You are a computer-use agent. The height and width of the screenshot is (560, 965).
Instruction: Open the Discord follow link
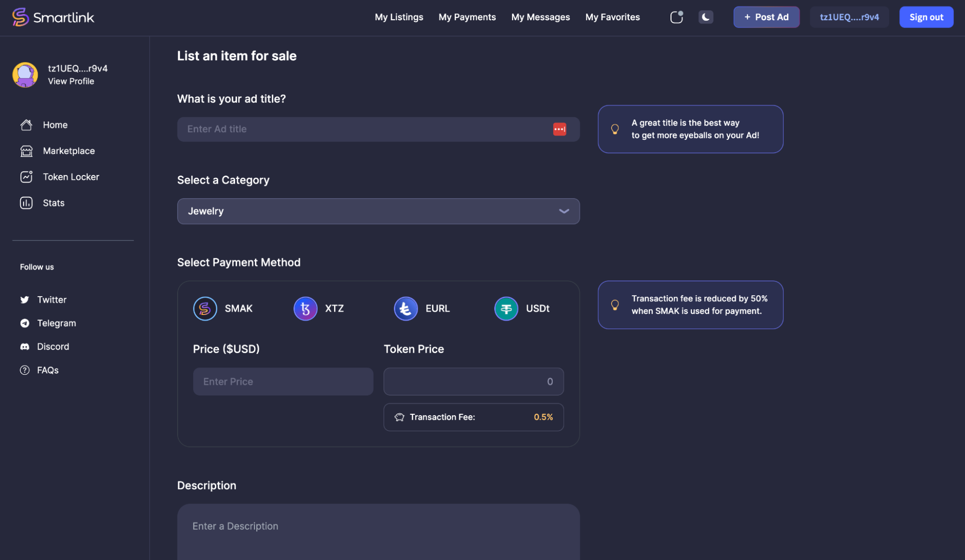coord(53,346)
